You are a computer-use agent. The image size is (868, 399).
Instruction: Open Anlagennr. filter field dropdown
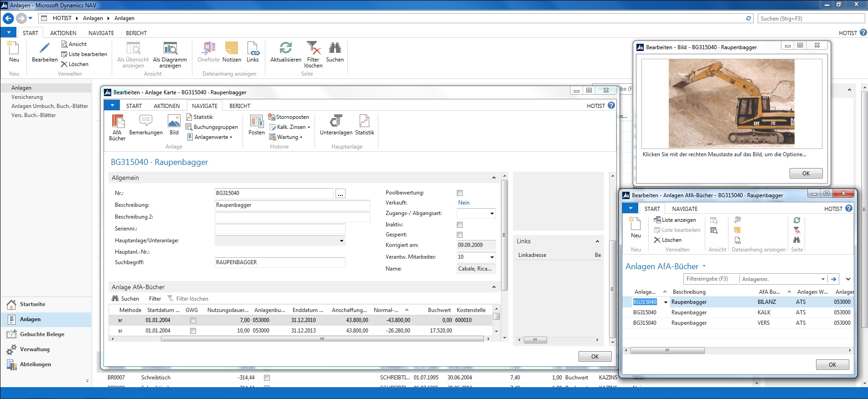click(823, 279)
